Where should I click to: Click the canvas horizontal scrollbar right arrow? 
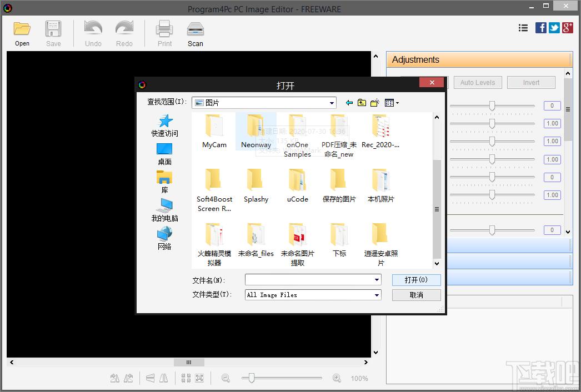(365, 363)
